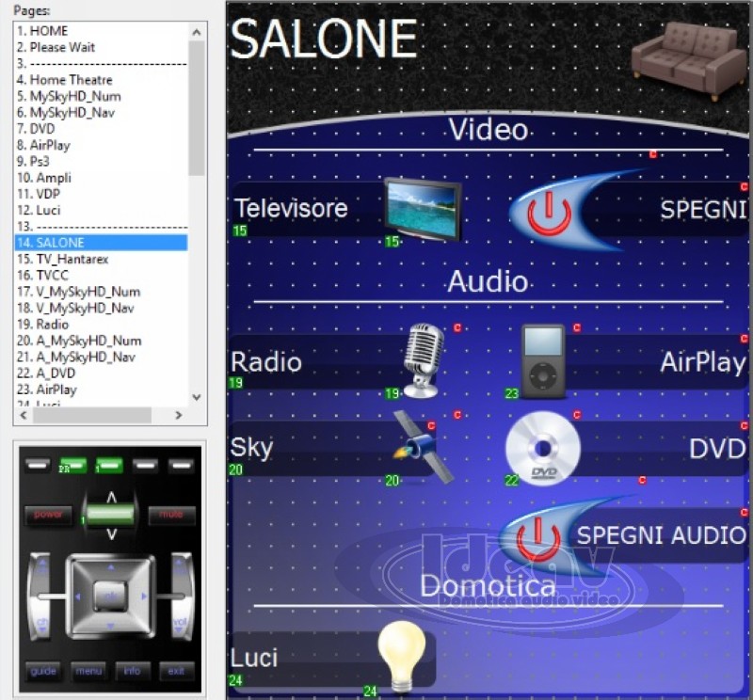Click the Pages list scroll-up arrow
The image size is (753, 700).
coord(197,32)
